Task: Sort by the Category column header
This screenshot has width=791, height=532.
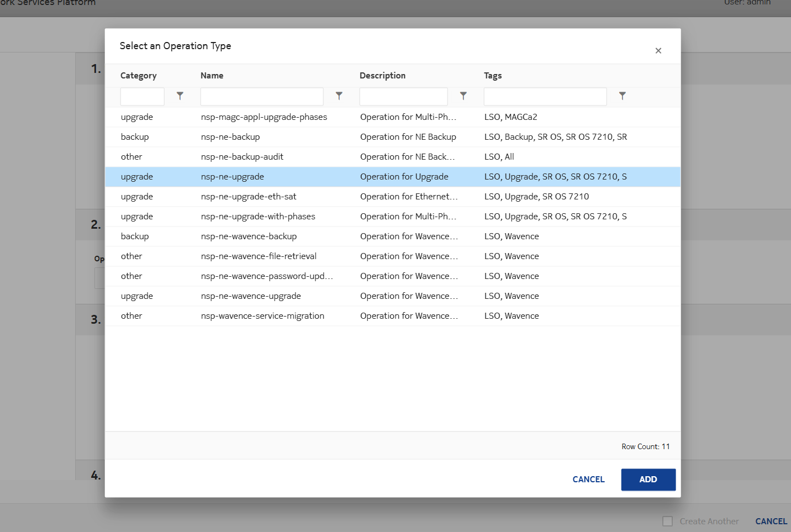Action: (139, 76)
